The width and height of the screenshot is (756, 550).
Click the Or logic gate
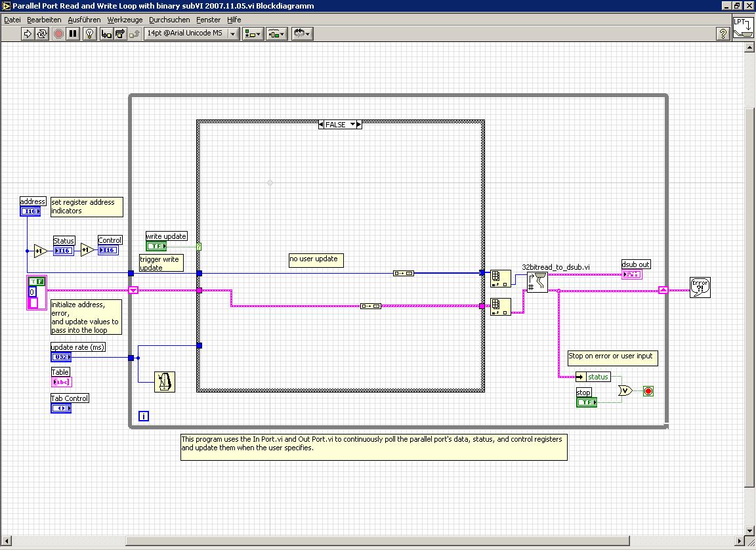(x=625, y=391)
